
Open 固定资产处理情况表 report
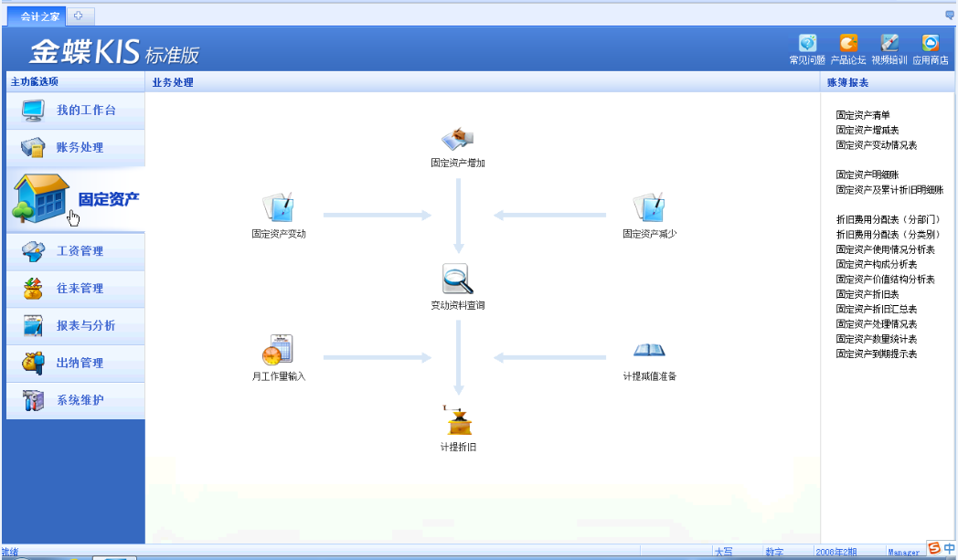(876, 324)
